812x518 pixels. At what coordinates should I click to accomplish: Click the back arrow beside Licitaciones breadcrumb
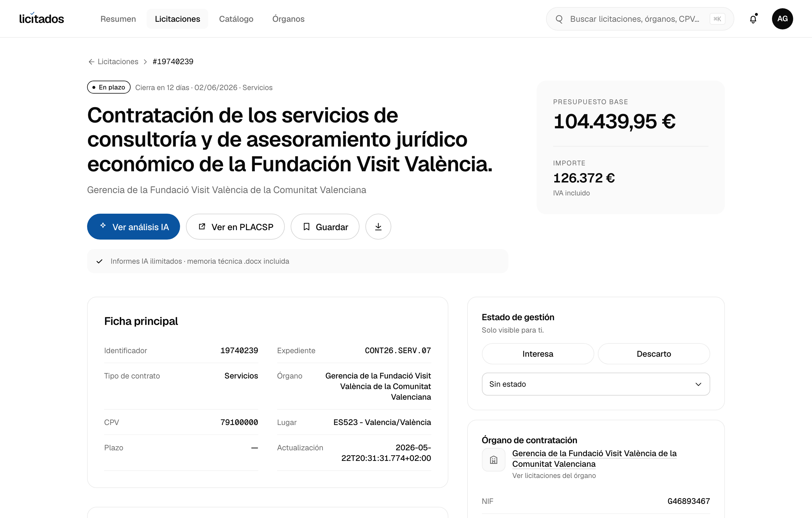click(91, 62)
